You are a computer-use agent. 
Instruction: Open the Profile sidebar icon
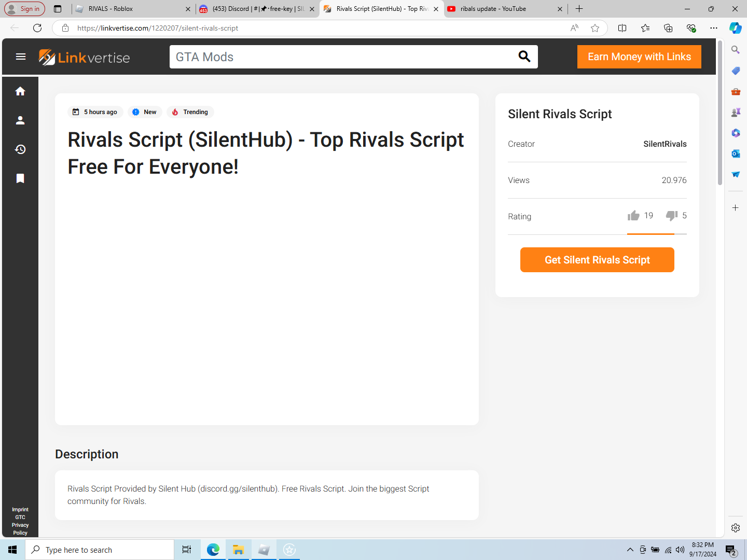coord(20,120)
